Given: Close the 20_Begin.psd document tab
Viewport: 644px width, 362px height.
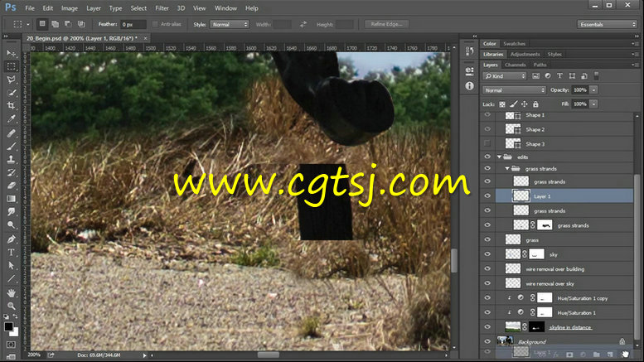Looking at the screenshot, I should (145, 38).
